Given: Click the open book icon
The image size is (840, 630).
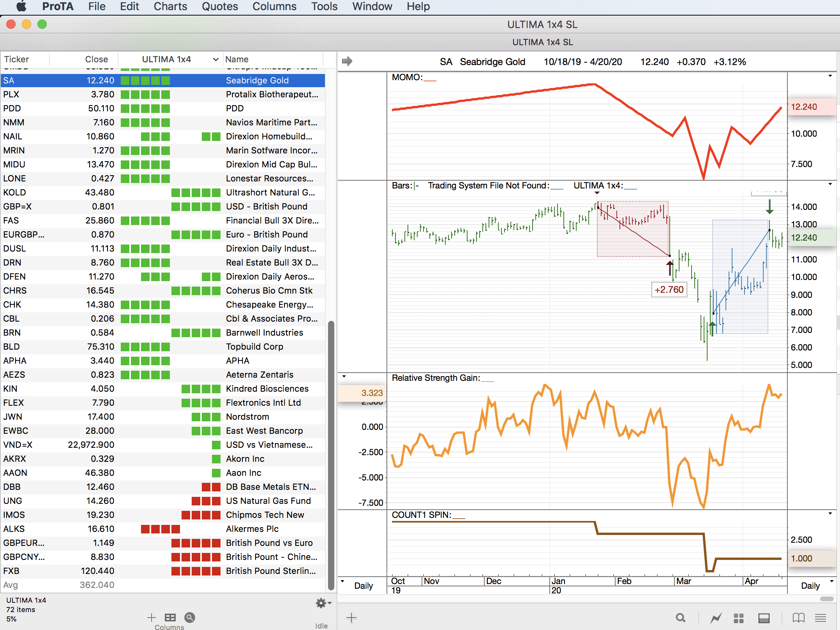Looking at the screenshot, I should [x=798, y=618].
